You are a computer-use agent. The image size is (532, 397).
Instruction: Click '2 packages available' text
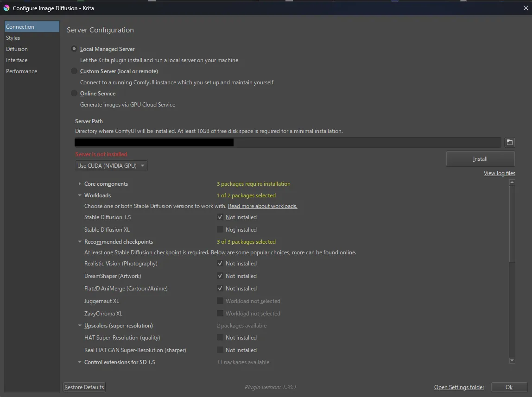click(241, 326)
